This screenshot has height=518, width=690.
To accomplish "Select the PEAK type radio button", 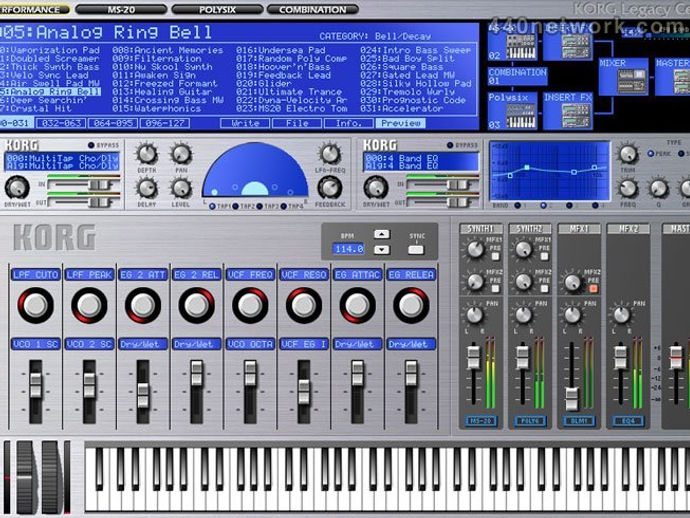I will (x=650, y=154).
